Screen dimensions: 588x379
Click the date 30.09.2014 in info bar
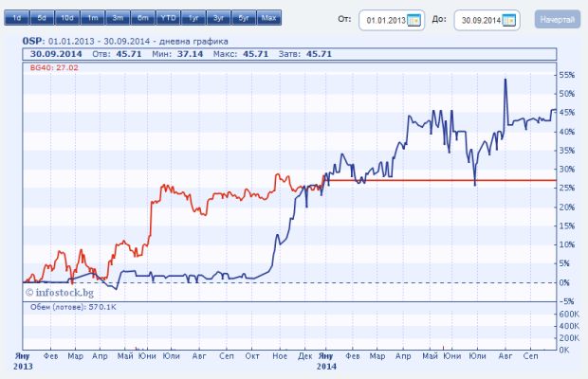[56, 54]
